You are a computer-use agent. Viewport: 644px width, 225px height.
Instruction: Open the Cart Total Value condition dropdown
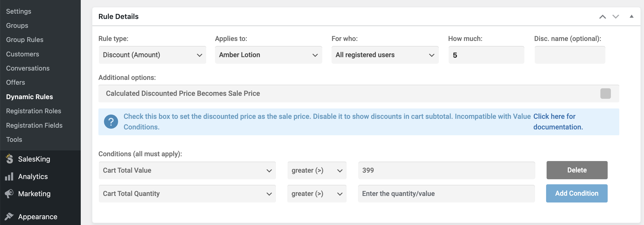(187, 170)
